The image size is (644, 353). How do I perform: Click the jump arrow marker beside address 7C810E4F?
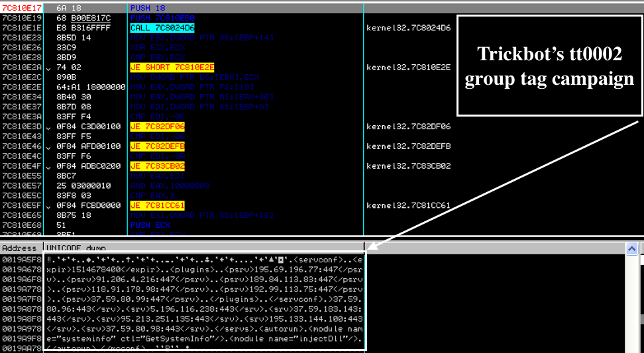coord(48,166)
